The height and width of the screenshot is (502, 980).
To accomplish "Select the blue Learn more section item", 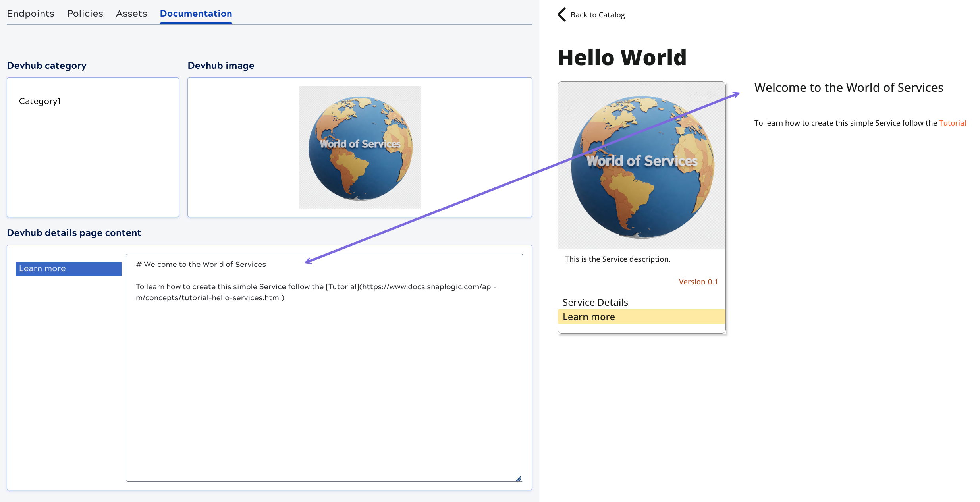I will pyautogui.click(x=68, y=269).
